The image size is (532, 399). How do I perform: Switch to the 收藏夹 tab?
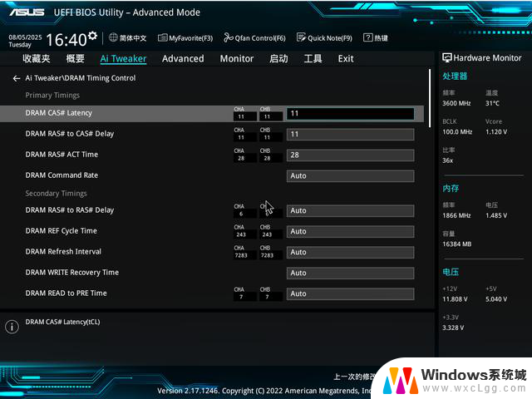[x=37, y=58]
